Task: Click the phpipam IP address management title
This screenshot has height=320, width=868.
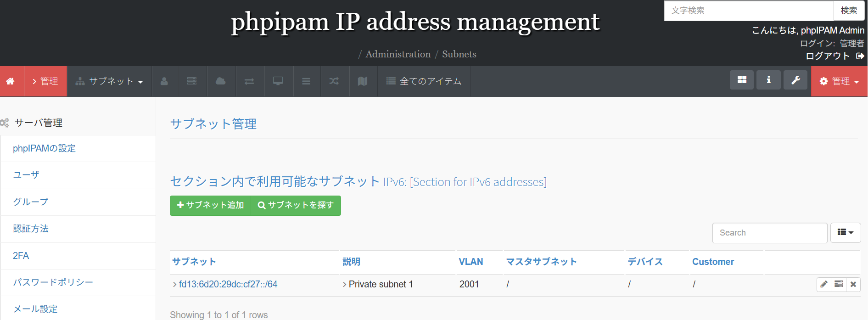Action: 415,22
